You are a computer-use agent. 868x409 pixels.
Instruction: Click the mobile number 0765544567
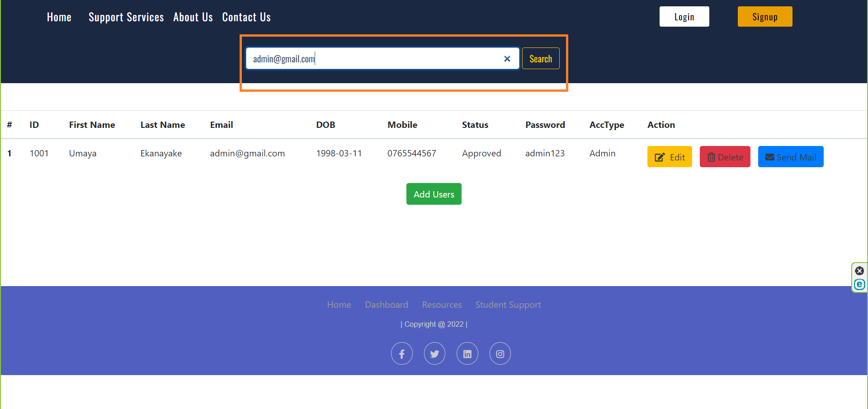[x=412, y=153]
